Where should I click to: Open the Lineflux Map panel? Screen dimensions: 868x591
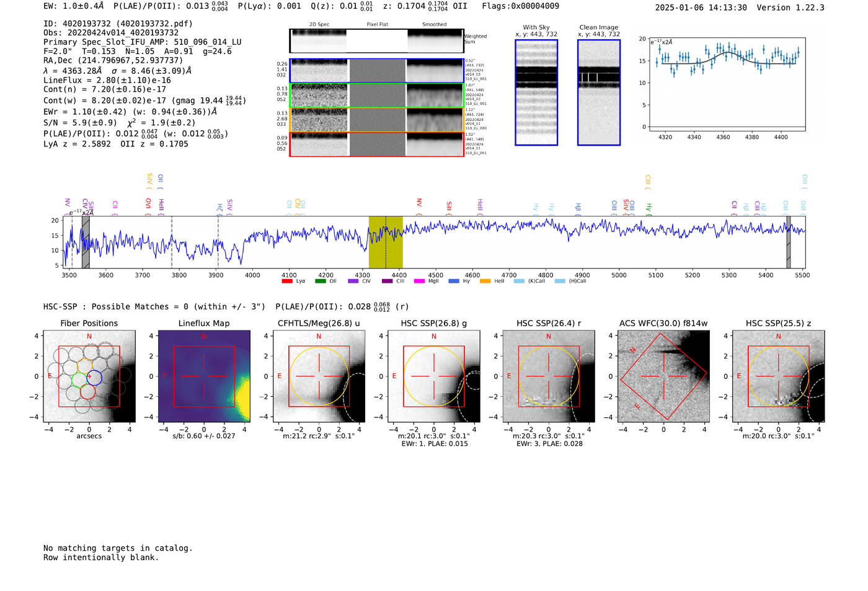click(204, 376)
